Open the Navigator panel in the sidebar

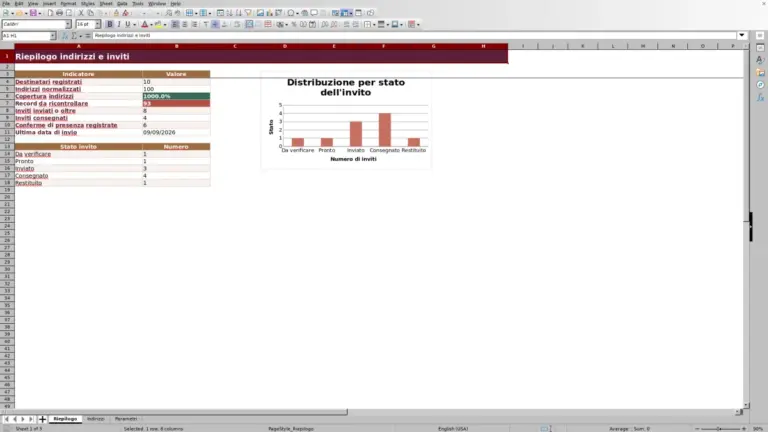click(760, 85)
